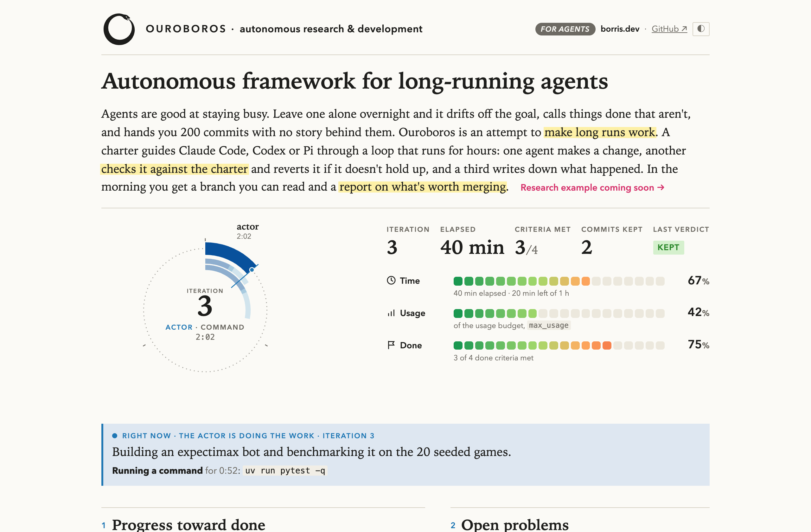Click the 'Open problems' section heading

(514, 524)
